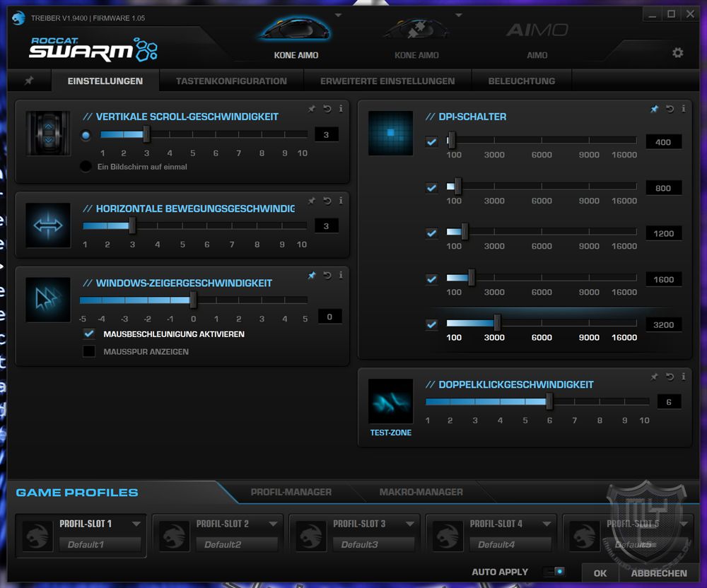Image resolution: width=707 pixels, height=588 pixels.
Task: Uncheck the 800 DPI level
Action: click(431, 187)
